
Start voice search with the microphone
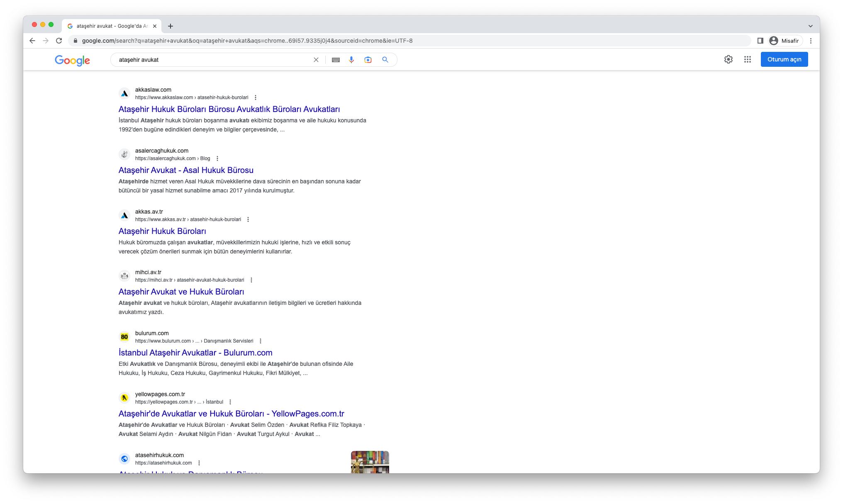[351, 60]
